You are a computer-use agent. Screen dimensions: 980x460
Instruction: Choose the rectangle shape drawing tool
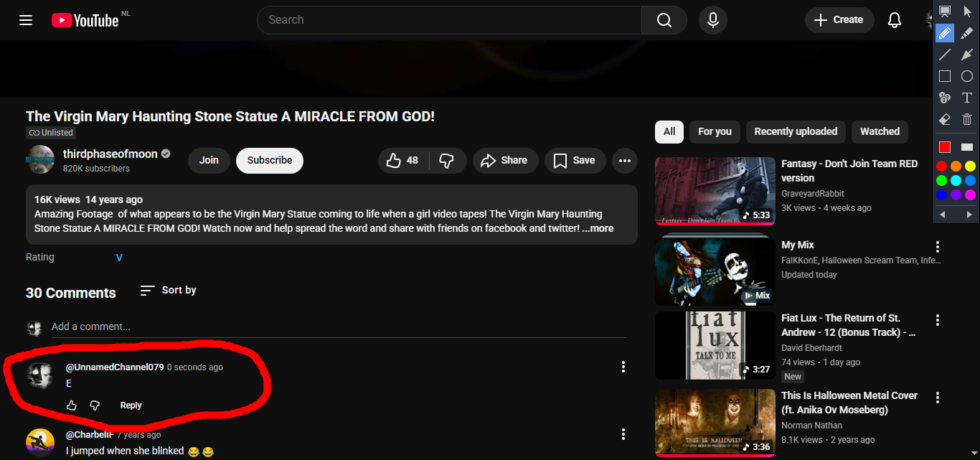coord(945,76)
